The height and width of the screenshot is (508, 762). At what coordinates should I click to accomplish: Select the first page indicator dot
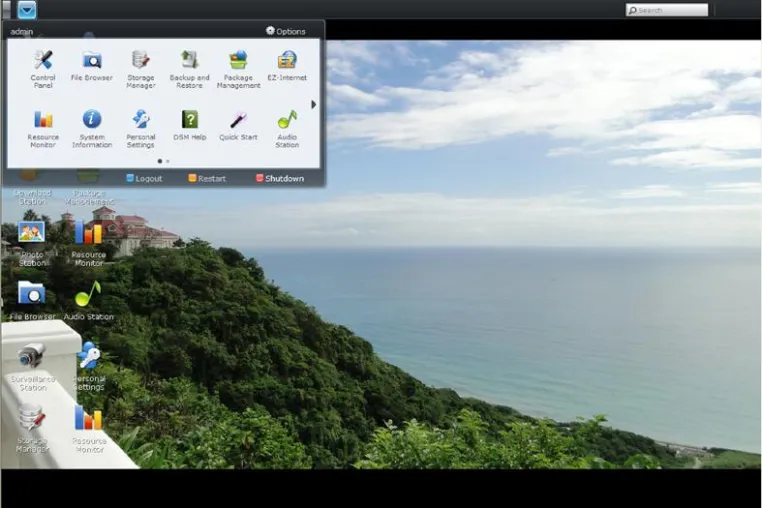pyautogui.click(x=160, y=161)
